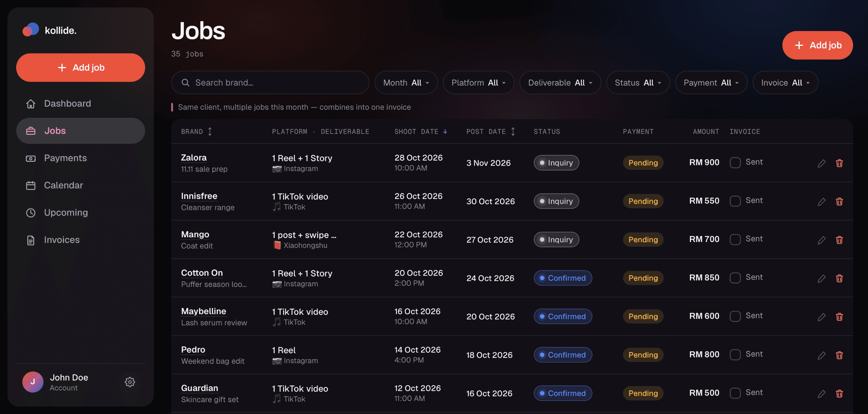Delete the Cotton On job trash icon
868x414 pixels.
(x=839, y=278)
